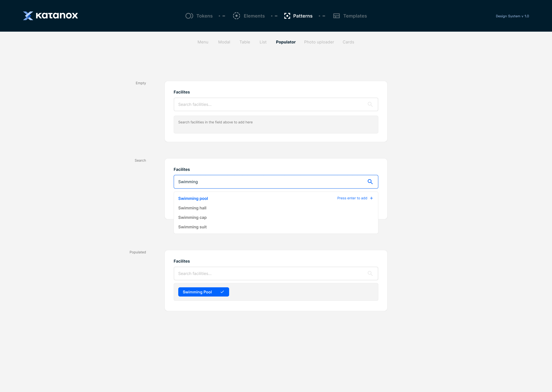552x392 pixels.
Task: Select Swimming suit suggestion
Action: 276,227
